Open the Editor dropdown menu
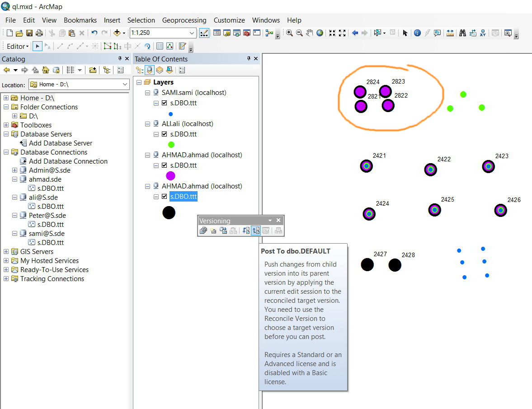Screen dimensions: 532x409 pyautogui.click(x=18, y=46)
